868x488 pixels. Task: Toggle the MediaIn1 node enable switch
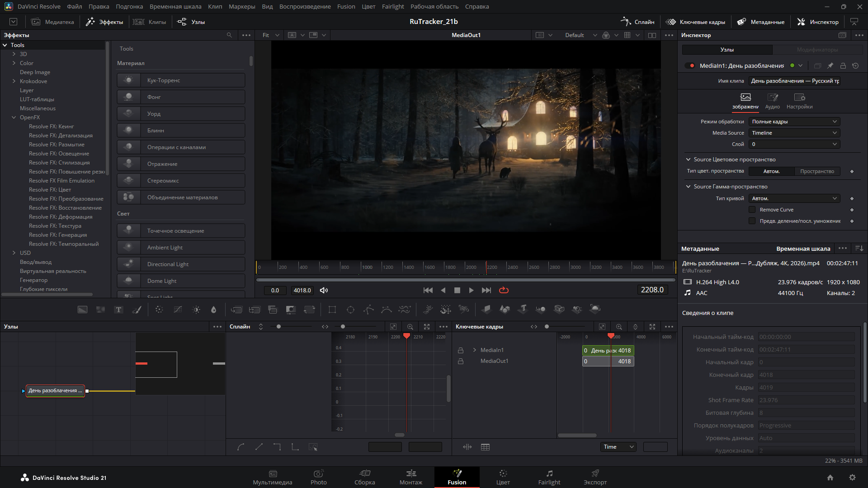[690, 66]
